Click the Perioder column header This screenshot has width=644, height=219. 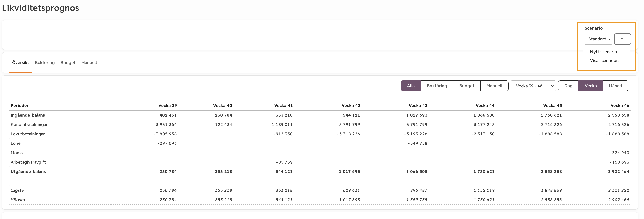(20, 105)
